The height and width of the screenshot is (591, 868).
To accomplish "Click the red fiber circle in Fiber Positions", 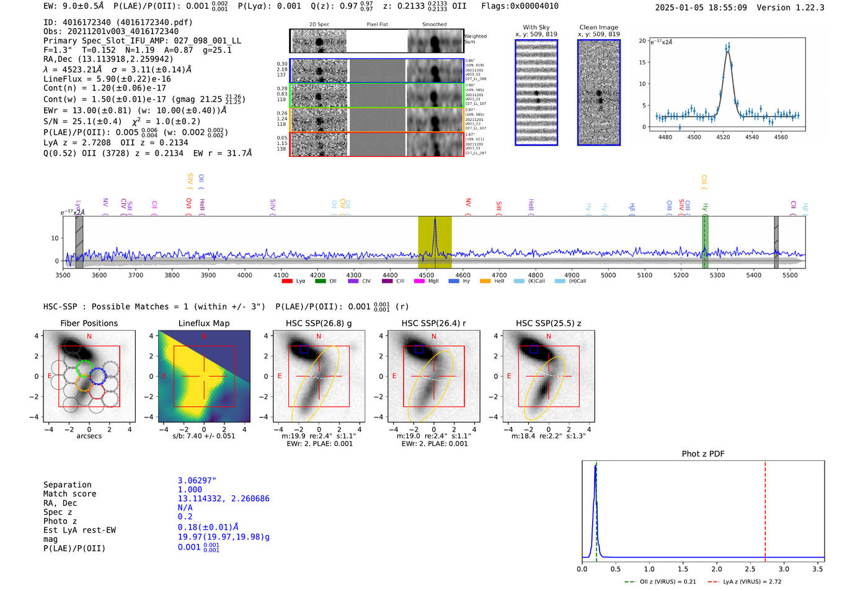I will pos(97,390).
